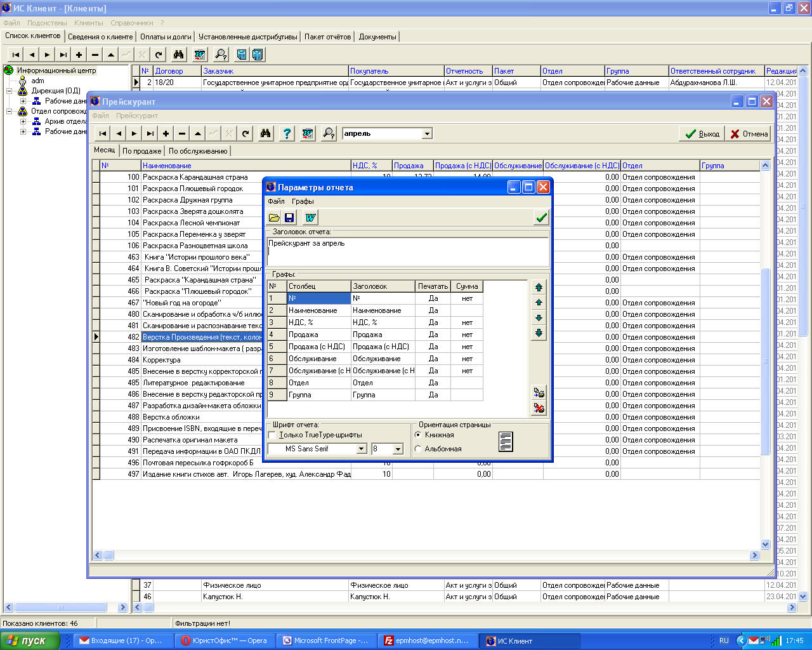This screenshot has width=812, height=650.
Task: Open Файл menu in Параметры отчета
Action: pyautogui.click(x=276, y=201)
